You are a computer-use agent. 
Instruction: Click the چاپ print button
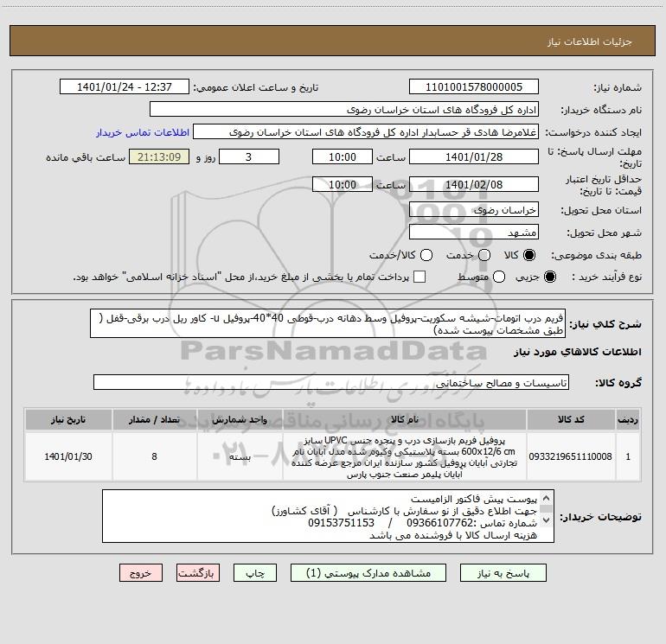[255, 573]
